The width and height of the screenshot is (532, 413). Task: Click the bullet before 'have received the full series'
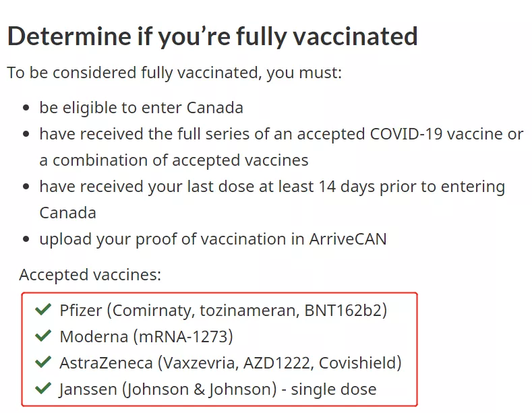tap(26, 134)
